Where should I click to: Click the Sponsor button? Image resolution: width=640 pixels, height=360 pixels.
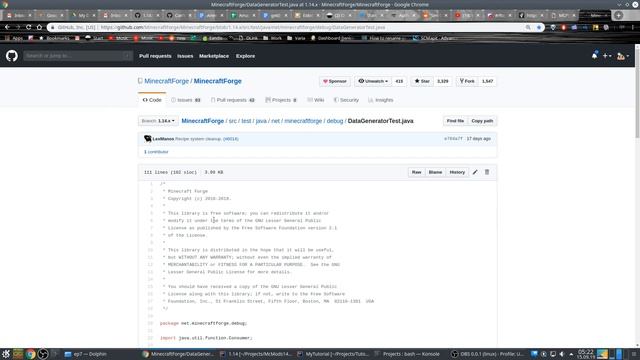(335, 81)
